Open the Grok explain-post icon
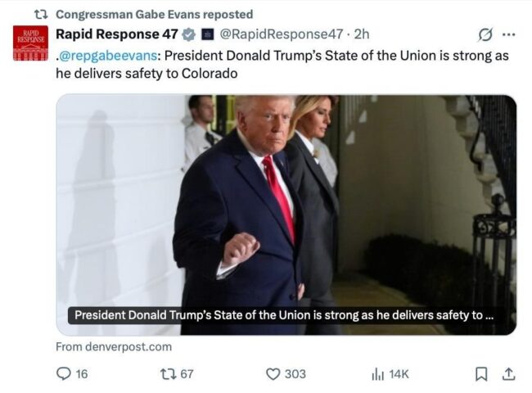 click(485, 34)
